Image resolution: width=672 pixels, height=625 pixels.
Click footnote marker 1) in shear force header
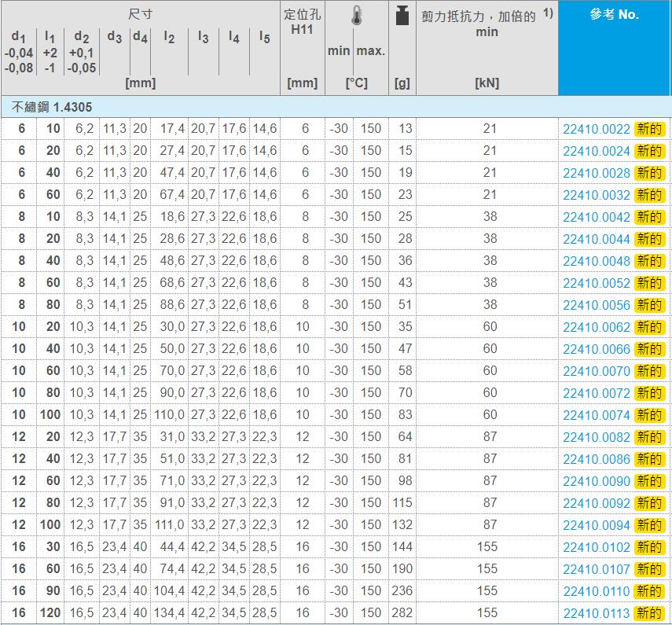[547, 13]
